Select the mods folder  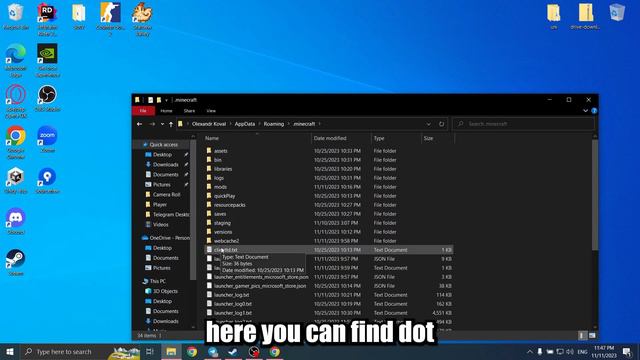[220, 187]
